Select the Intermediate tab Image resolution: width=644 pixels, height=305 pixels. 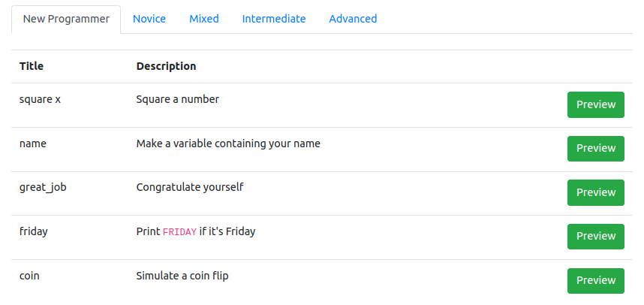coord(273,19)
